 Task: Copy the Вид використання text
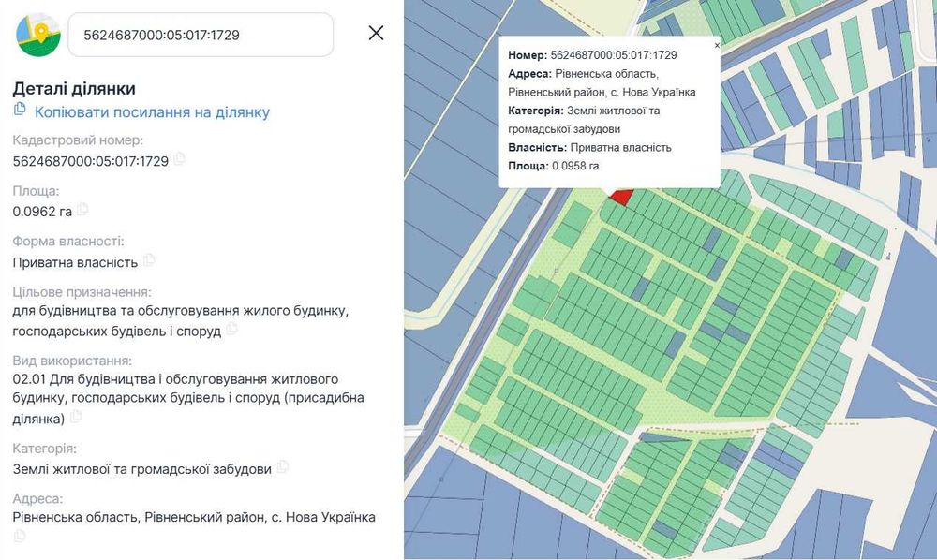(x=74, y=416)
